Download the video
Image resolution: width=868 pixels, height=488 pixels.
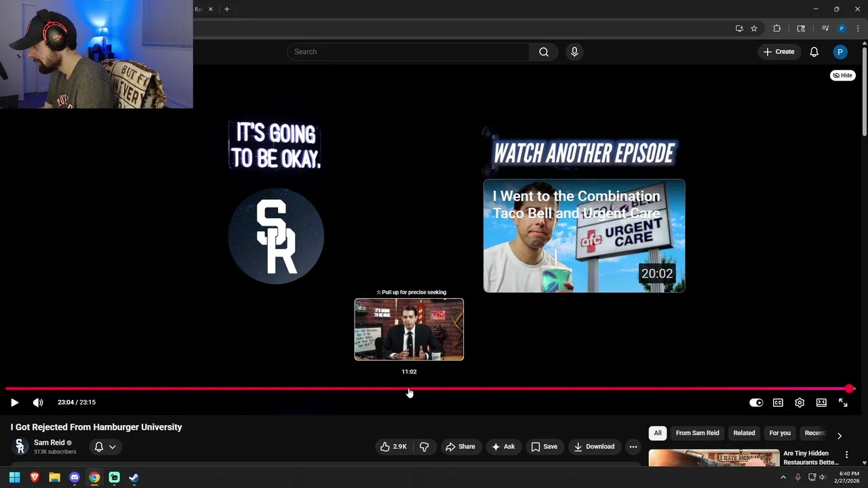pyautogui.click(x=594, y=447)
